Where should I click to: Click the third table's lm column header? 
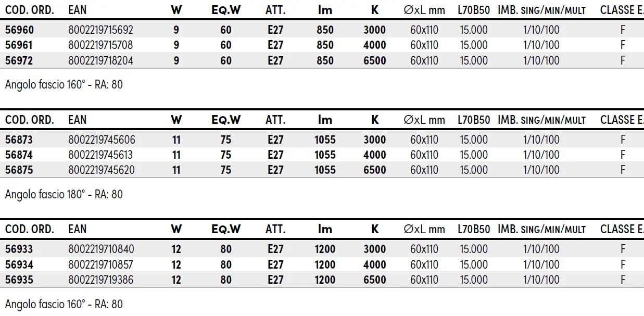tap(325, 229)
